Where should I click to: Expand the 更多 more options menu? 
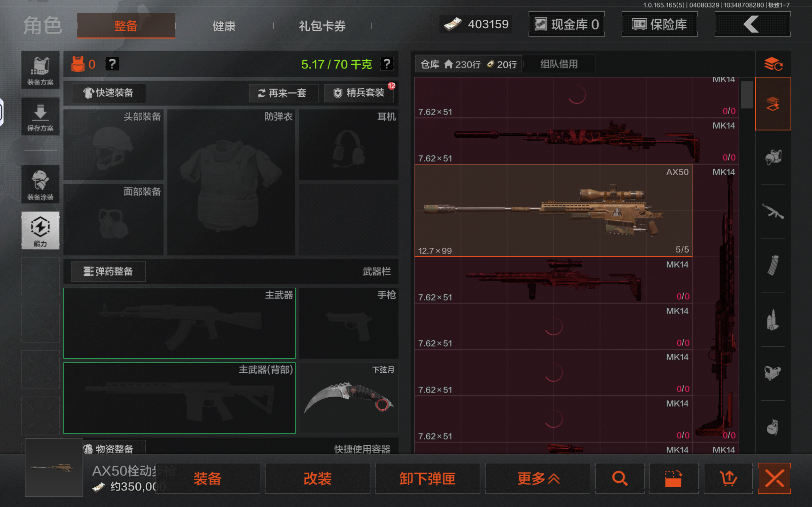tap(538, 478)
